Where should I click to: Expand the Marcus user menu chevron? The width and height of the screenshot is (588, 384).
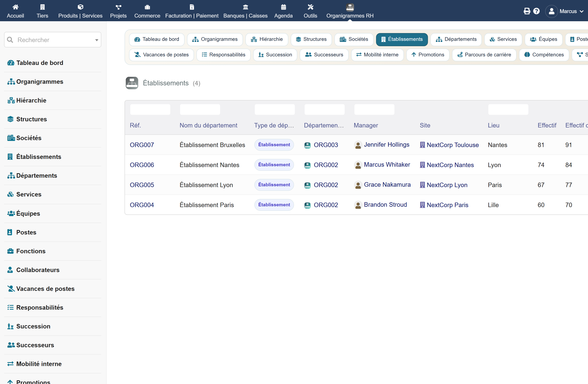click(581, 11)
